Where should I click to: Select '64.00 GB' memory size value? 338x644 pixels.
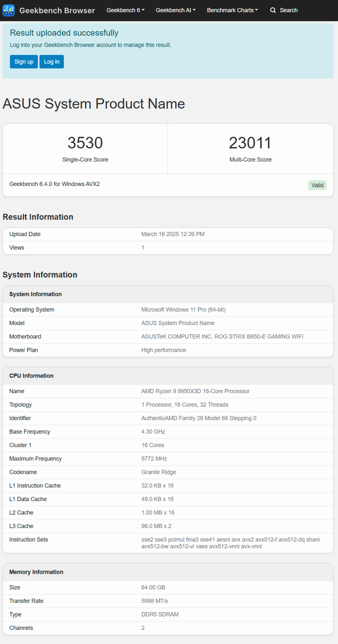click(153, 588)
